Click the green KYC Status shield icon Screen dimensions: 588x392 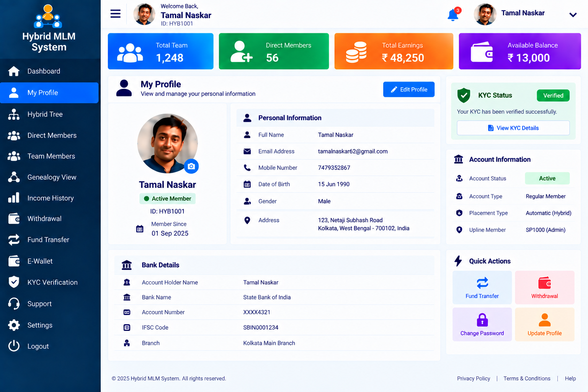pos(464,95)
